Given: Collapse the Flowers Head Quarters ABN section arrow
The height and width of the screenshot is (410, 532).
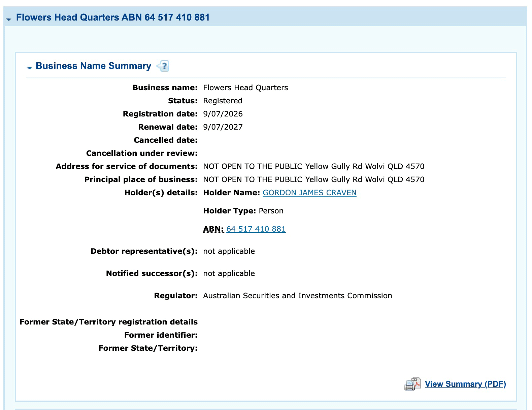Looking at the screenshot, I should pos(8,19).
